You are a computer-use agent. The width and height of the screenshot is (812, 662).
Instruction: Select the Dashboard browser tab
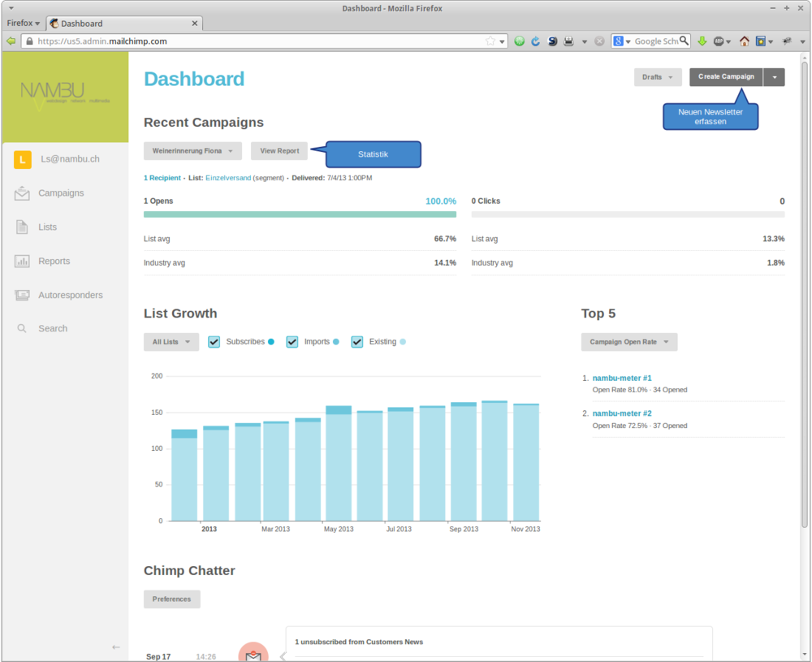(x=123, y=24)
